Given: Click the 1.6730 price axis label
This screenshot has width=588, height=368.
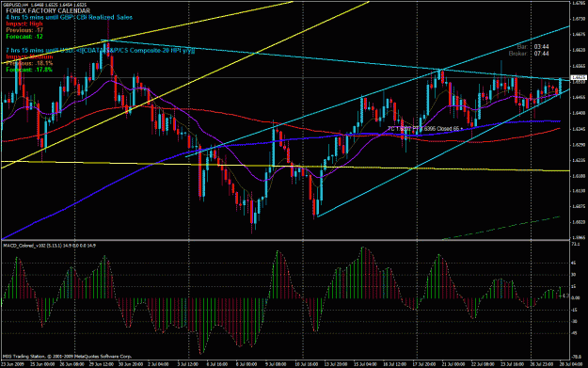Looking at the screenshot, I should pos(580,19).
